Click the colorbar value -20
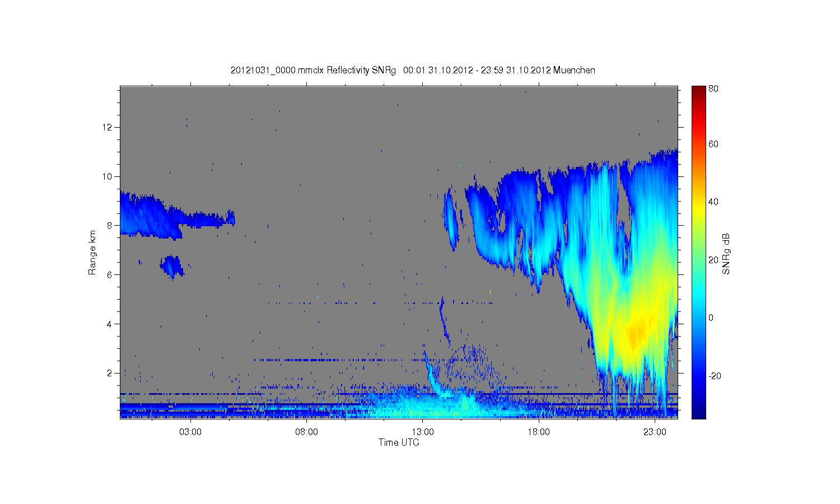 [x=715, y=376]
